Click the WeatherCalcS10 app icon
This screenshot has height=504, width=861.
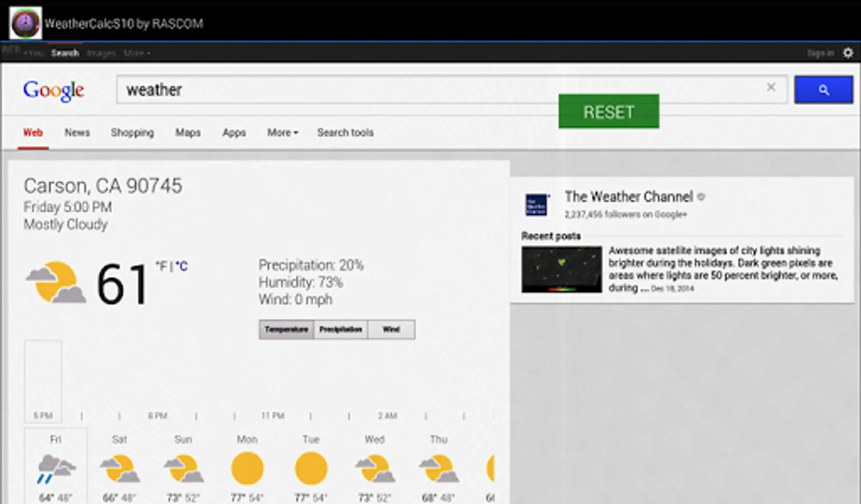click(x=25, y=23)
